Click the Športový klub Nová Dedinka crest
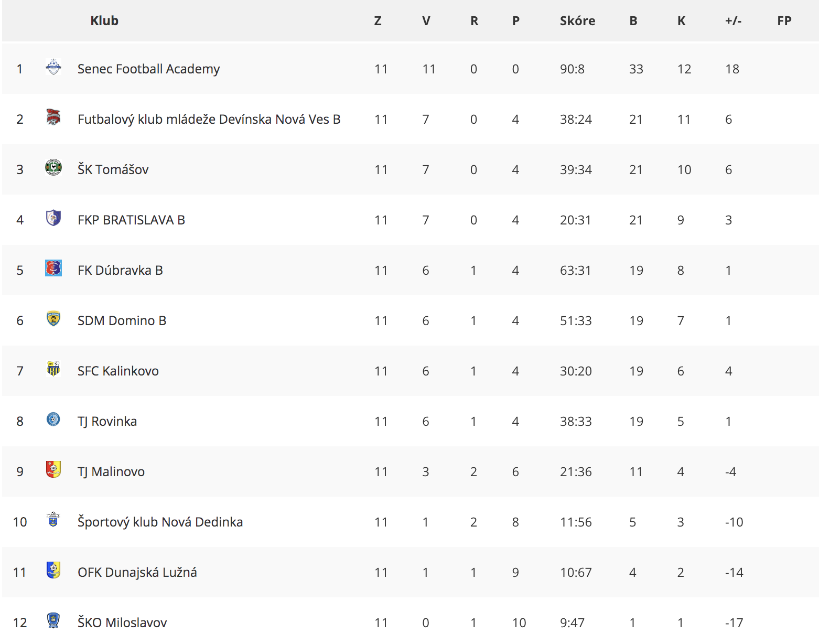 [x=53, y=520]
